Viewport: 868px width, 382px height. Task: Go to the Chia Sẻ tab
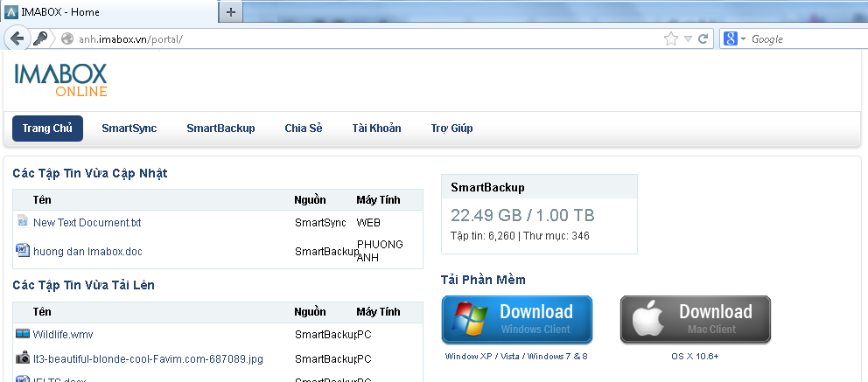(x=304, y=128)
